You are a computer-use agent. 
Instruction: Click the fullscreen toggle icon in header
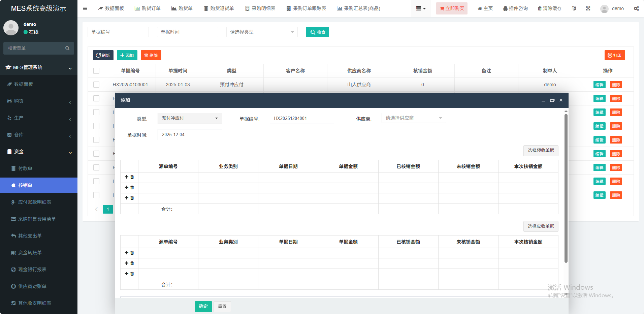[588, 8]
